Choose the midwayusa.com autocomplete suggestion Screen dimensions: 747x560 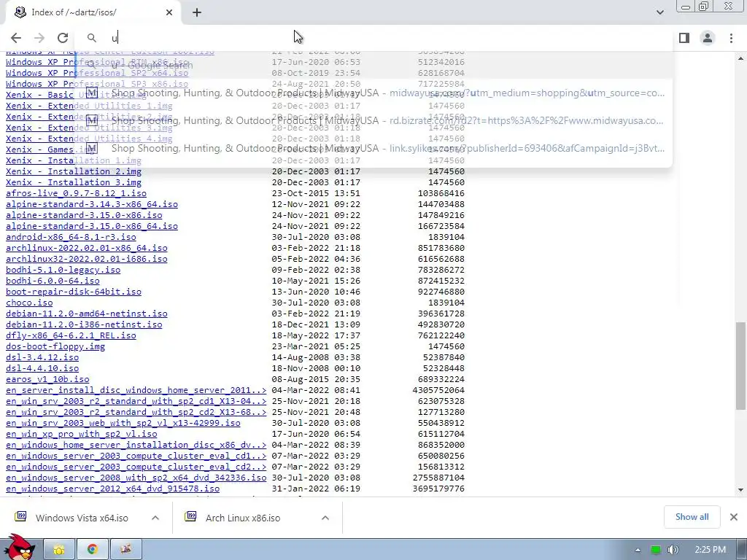[x=374, y=93]
